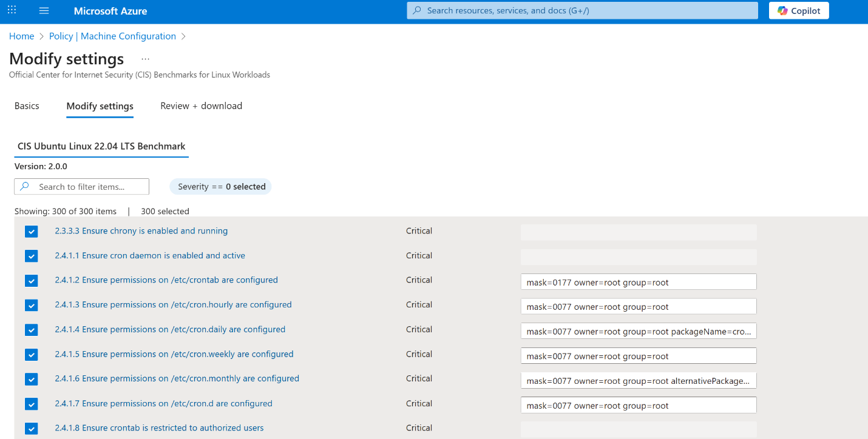Click the search magnifier in the filter box
868x439 pixels.
coord(27,186)
